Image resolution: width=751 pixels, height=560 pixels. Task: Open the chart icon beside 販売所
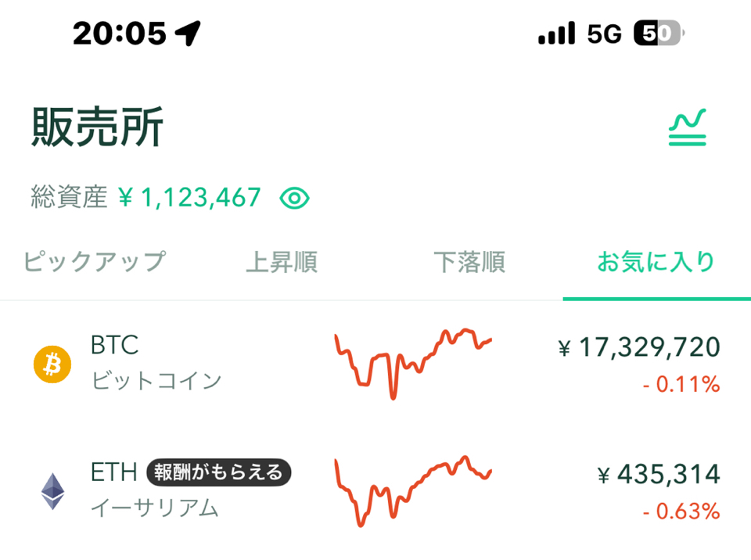click(x=688, y=127)
